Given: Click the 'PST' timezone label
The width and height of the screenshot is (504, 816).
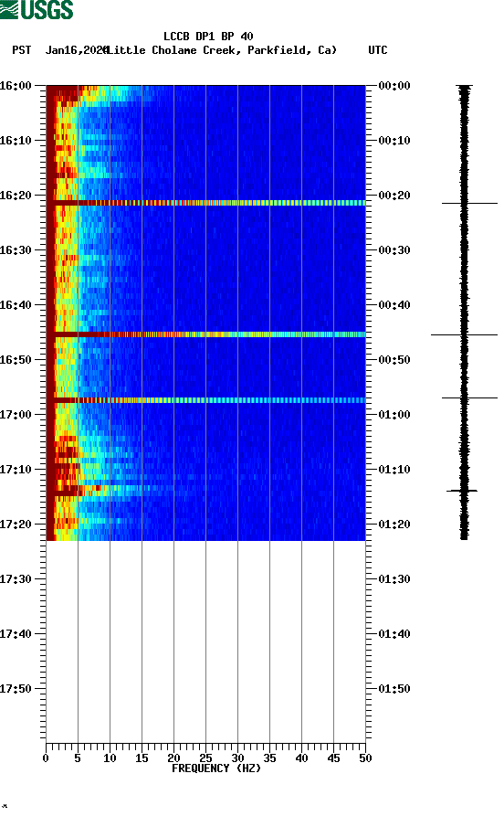Looking at the screenshot, I should 22,50.
